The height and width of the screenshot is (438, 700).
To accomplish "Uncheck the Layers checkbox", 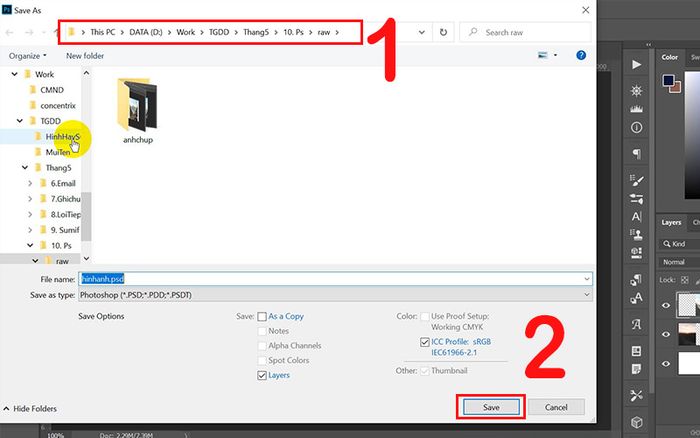I will click(262, 375).
